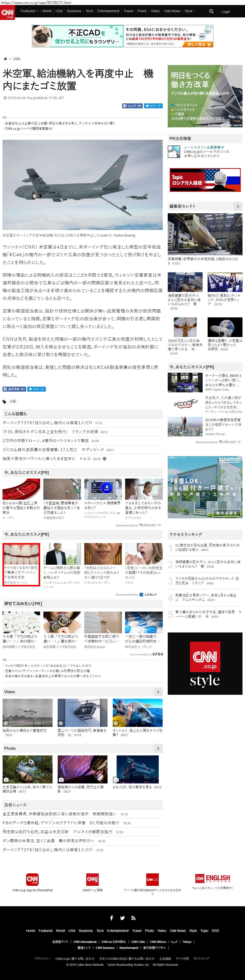Screen dimensions: 245x980
Task: Tweet article using top Twitter button
Action: [x=153, y=106]
